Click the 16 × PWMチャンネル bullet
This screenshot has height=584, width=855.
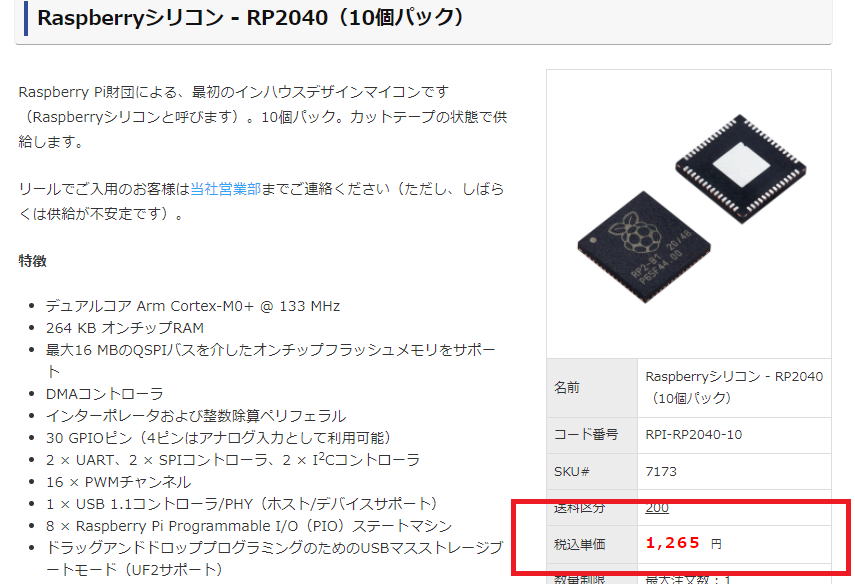(x=118, y=482)
